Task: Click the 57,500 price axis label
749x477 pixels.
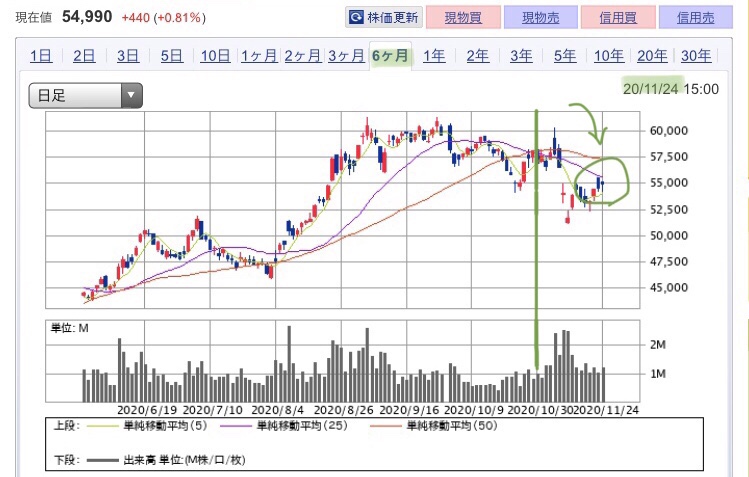Action: [669, 157]
